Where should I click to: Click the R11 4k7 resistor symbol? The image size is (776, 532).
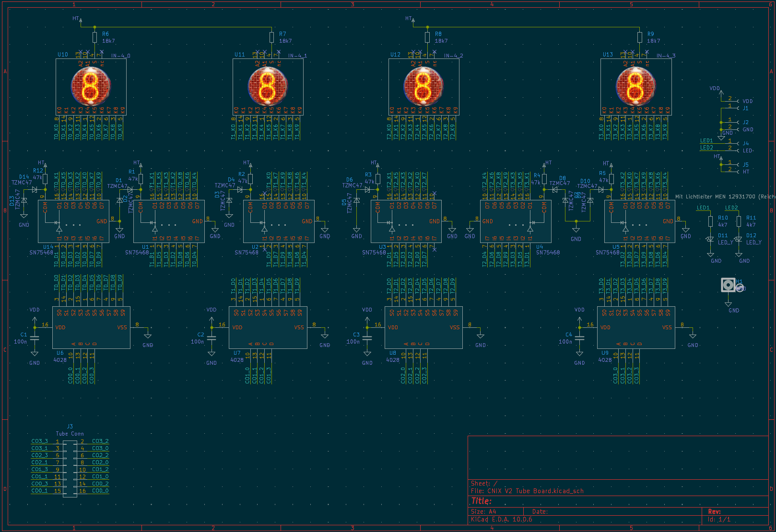point(739,221)
